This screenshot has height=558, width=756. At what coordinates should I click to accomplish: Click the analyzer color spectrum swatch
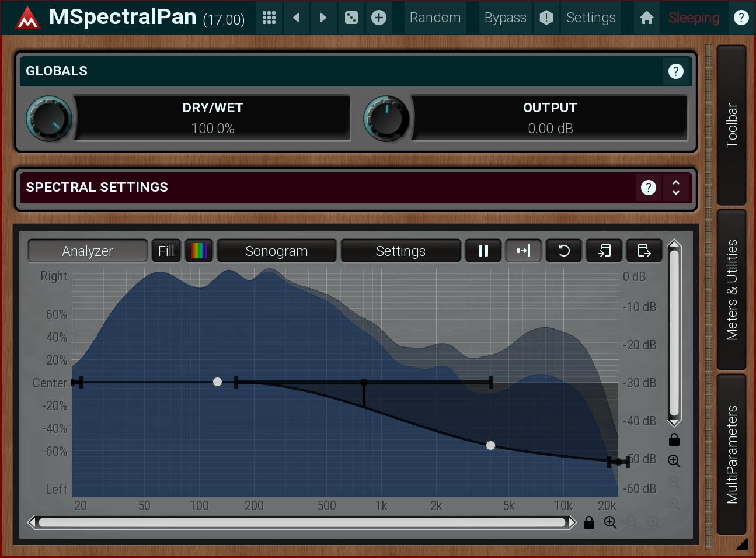pos(198,251)
